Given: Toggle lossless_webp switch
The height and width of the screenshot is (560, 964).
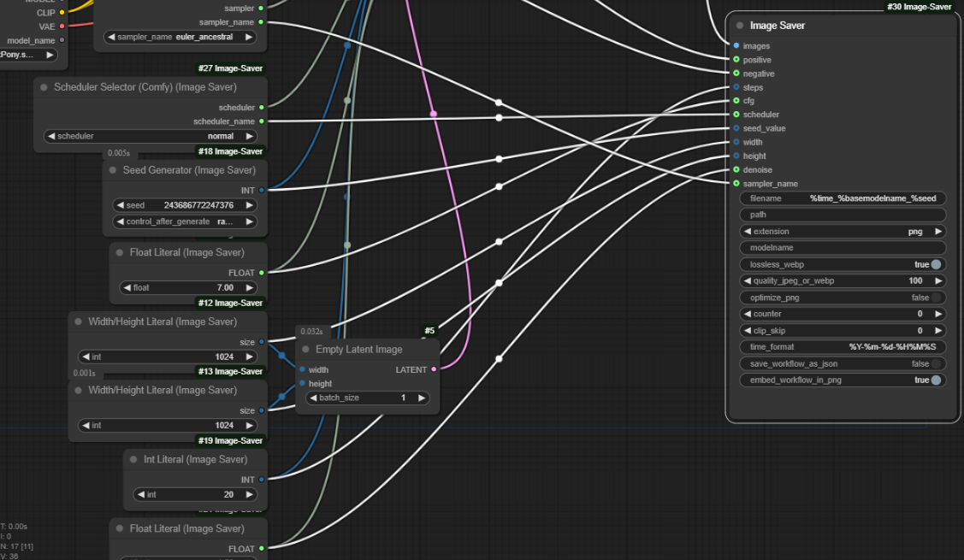Looking at the screenshot, I should (x=935, y=264).
